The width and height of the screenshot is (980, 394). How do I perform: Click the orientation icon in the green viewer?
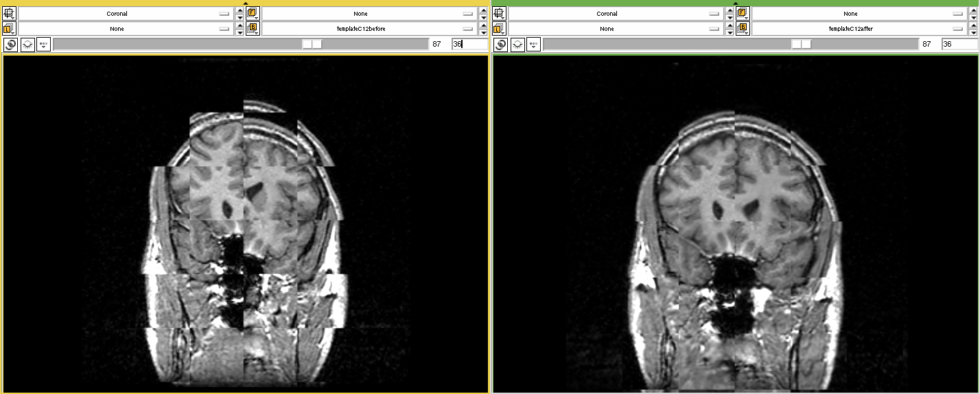500,13
